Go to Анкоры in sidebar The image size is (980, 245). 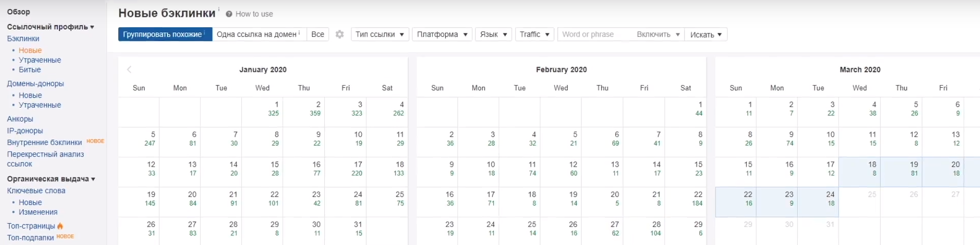click(x=20, y=119)
